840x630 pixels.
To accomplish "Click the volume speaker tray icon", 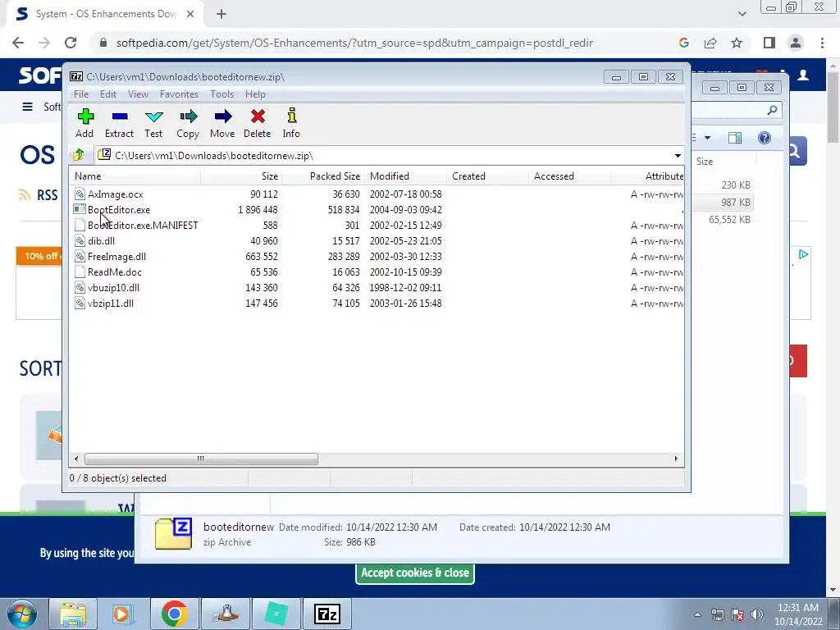I will pyautogui.click(x=757, y=614).
